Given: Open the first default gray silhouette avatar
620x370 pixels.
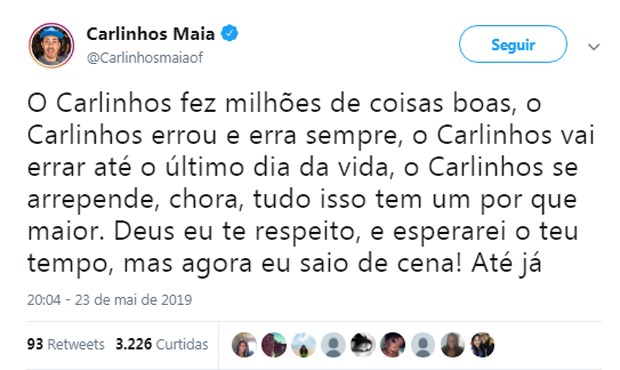Looking at the screenshot, I should (333, 345).
